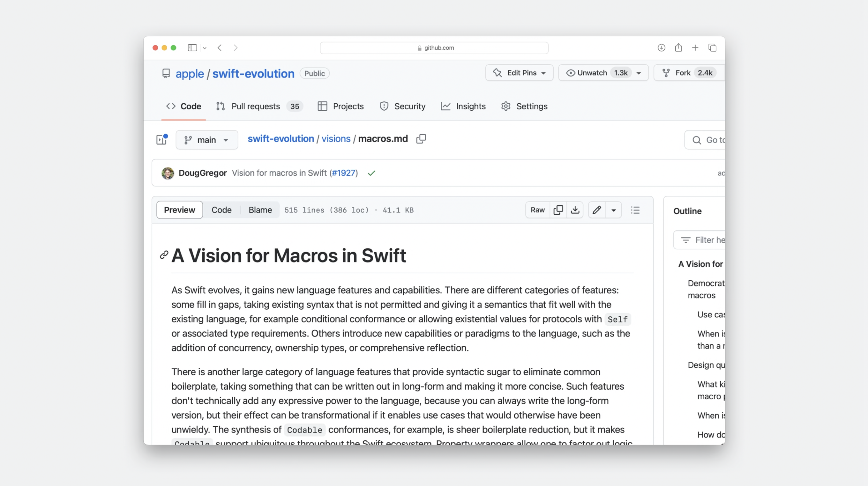Go forward with the Safari forward arrow
The image size is (868, 486).
[x=236, y=48]
